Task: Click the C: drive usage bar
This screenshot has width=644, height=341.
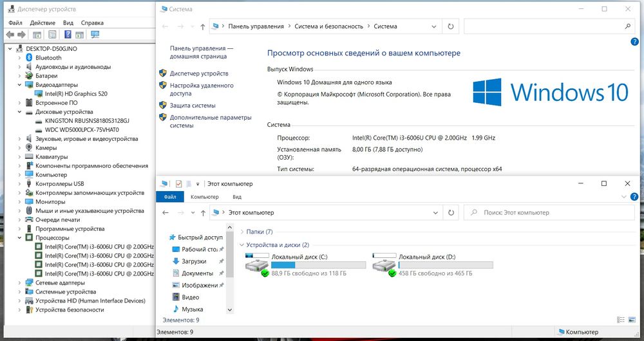Action: pos(318,265)
